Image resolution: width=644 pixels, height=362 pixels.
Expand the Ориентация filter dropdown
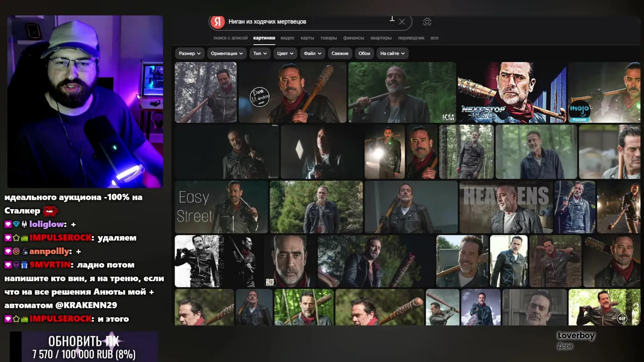(x=227, y=53)
